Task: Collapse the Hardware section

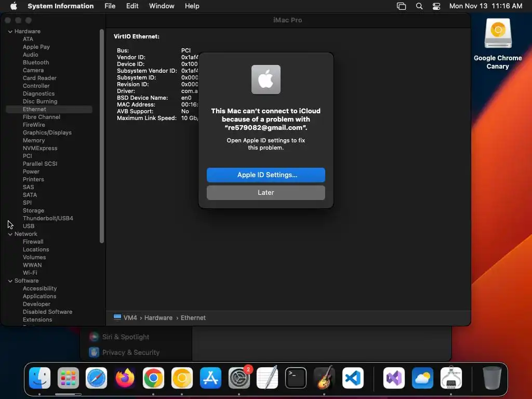Action: point(10,31)
